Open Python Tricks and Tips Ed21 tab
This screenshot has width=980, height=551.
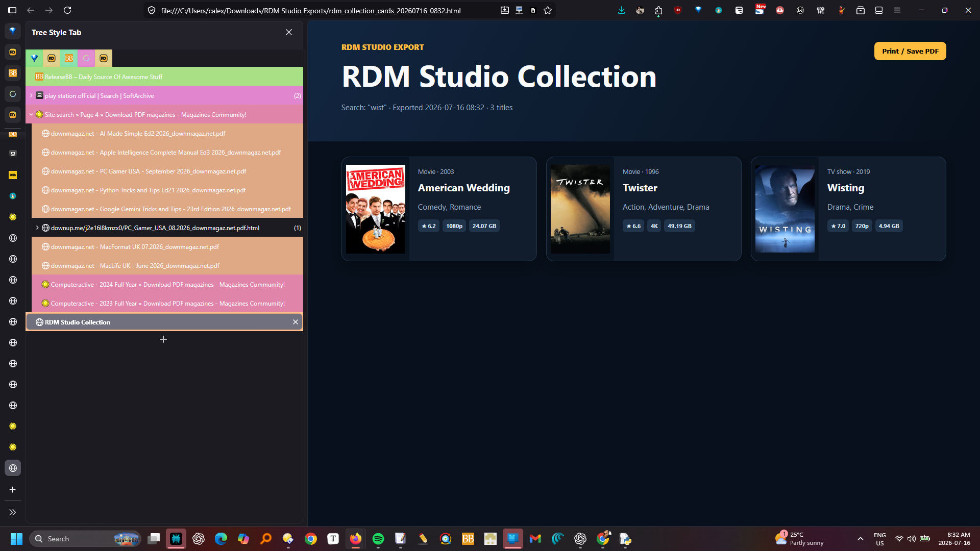coord(167,190)
